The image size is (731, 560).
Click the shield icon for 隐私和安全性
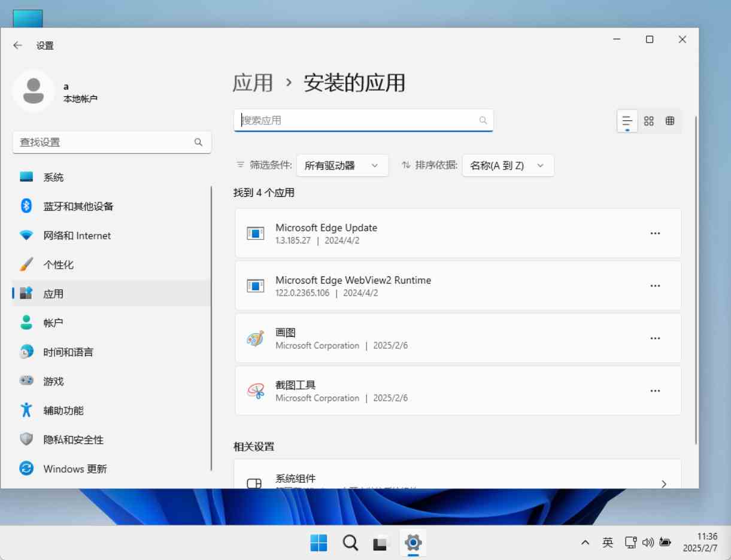point(26,440)
